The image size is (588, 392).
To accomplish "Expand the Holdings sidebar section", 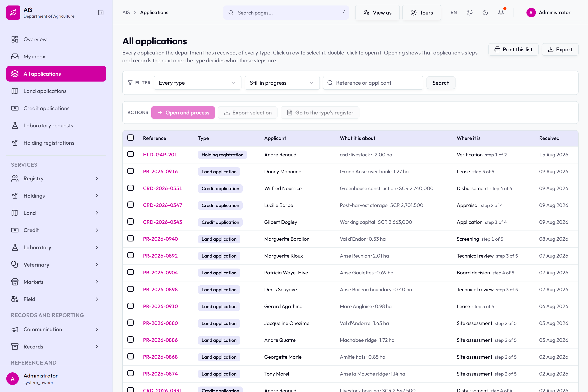I will tap(56, 195).
